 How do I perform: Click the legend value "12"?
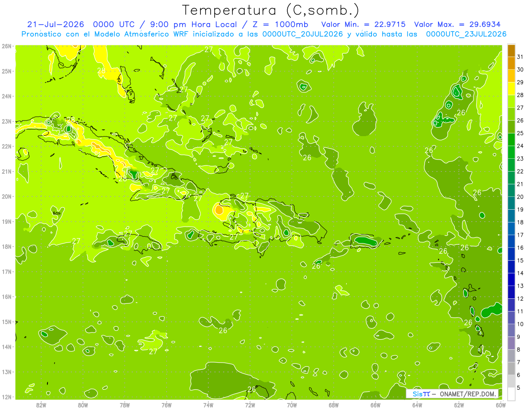click(520, 298)
